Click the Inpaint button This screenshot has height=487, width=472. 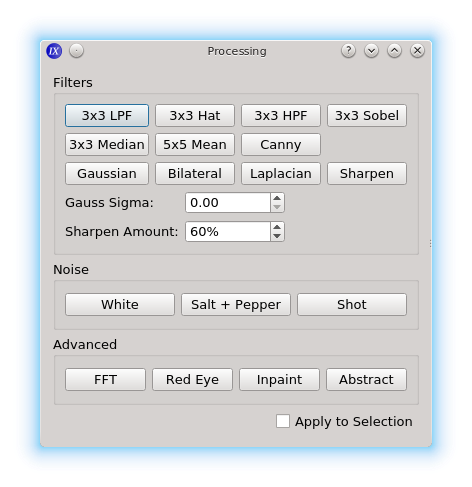[x=279, y=380]
